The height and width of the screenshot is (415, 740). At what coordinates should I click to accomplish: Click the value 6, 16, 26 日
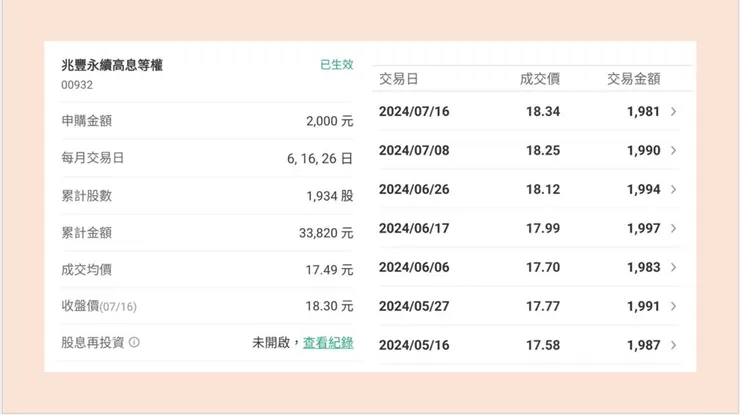320,159
